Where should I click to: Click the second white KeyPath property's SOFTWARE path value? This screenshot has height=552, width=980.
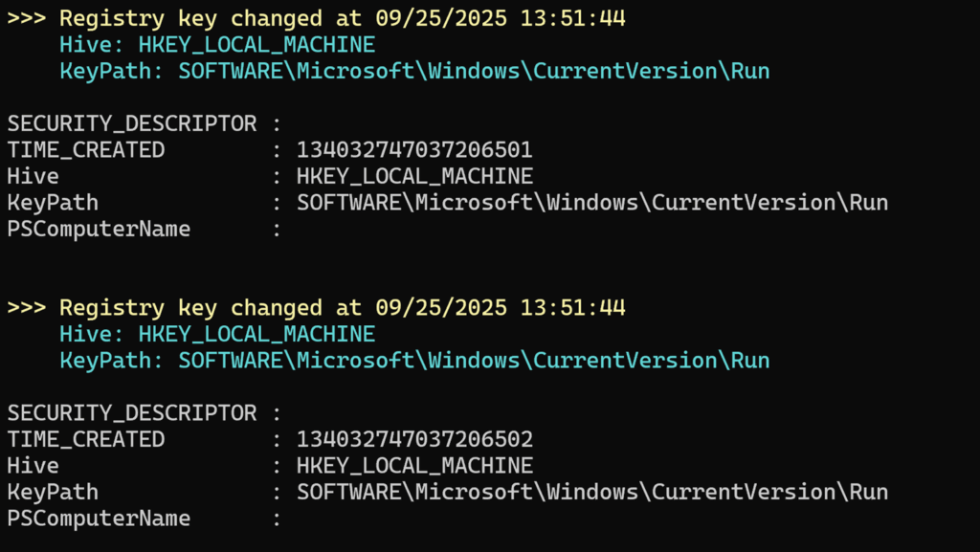(x=591, y=493)
